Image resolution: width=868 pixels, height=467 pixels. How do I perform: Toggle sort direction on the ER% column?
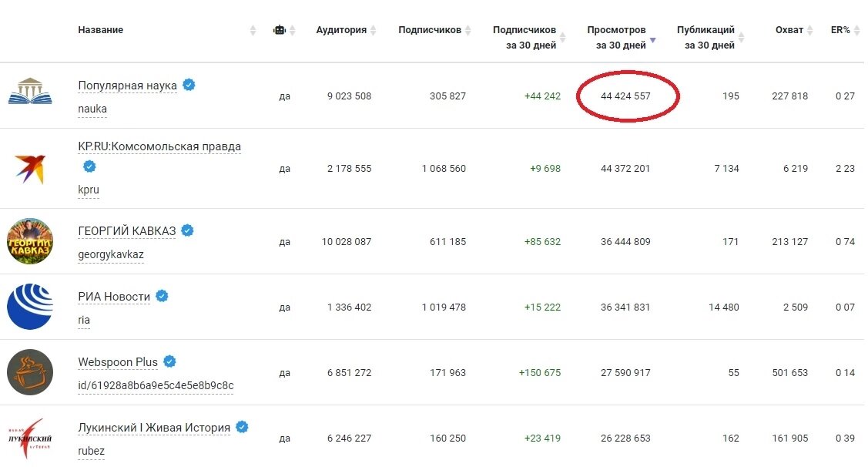856,29
